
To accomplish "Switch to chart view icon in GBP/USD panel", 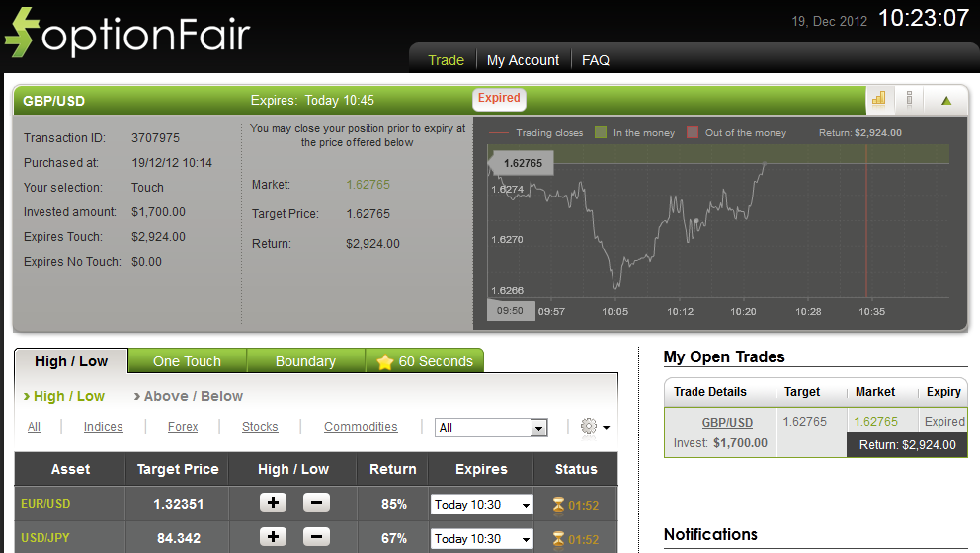I will [x=879, y=99].
